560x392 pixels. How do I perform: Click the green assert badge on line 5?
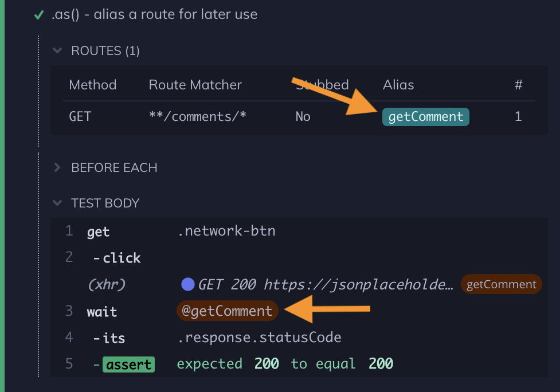point(128,364)
